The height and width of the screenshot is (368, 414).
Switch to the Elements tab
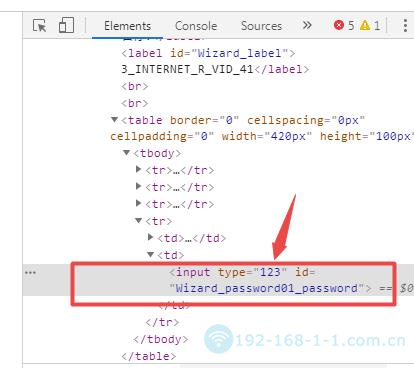pyautogui.click(x=127, y=26)
